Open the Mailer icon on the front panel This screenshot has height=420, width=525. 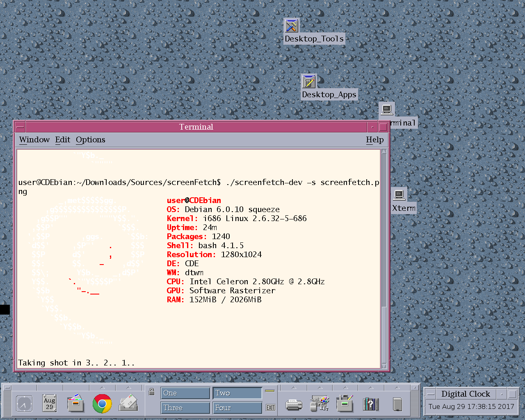click(128, 404)
